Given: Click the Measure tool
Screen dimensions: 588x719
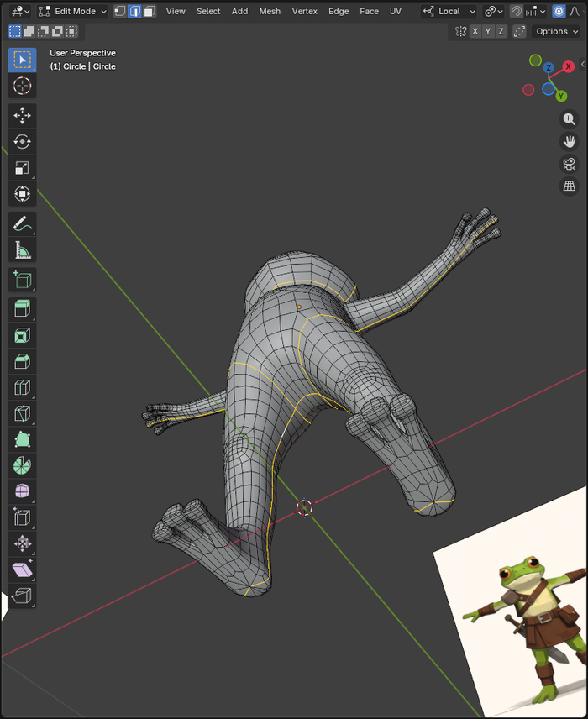Looking at the screenshot, I should tap(22, 249).
